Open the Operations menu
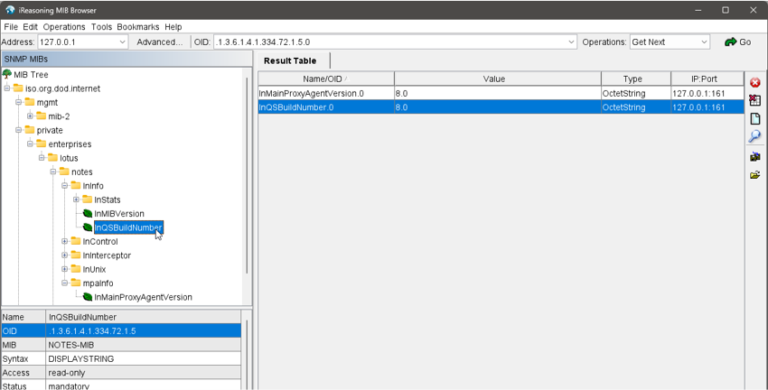 (x=64, y=27)
